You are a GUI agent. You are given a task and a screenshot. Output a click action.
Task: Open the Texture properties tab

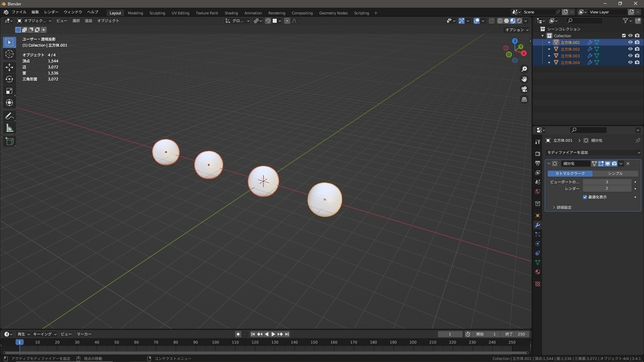[x=537, y=284]
